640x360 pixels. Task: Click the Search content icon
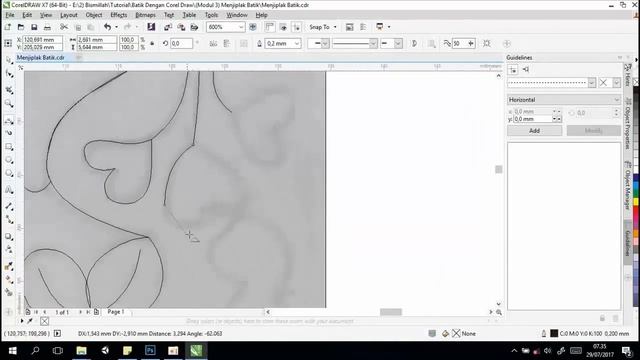click(151, 27)
